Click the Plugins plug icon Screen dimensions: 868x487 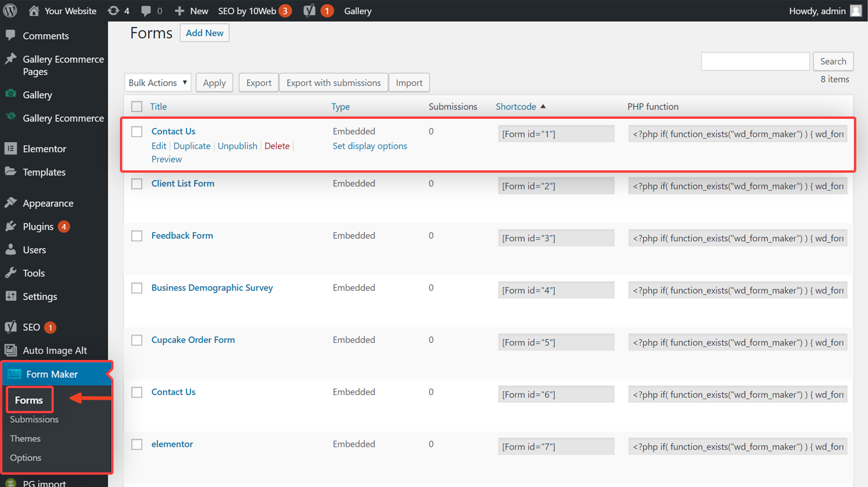coord(11,226)
